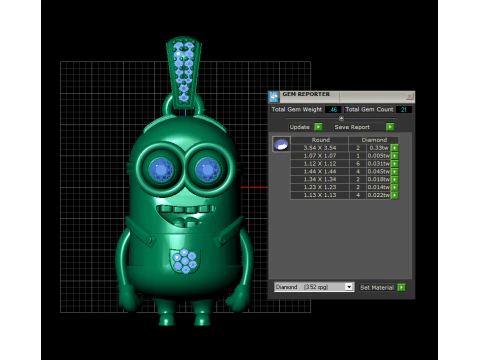Viewport: 480px width, 360px height.
Task: Click the 0.031tw weight cell
Action: (x=378, y=164)
